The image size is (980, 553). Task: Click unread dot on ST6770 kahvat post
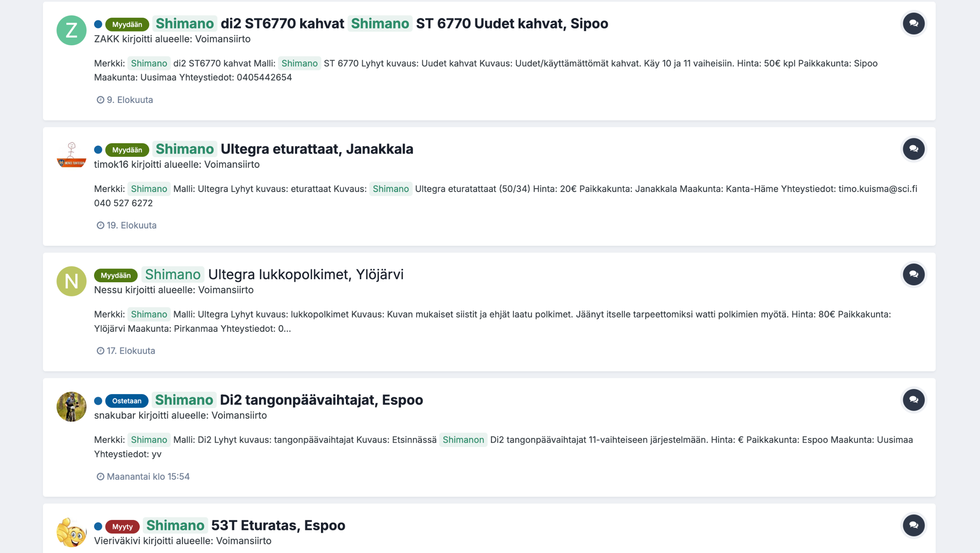[x=98, y=24]
